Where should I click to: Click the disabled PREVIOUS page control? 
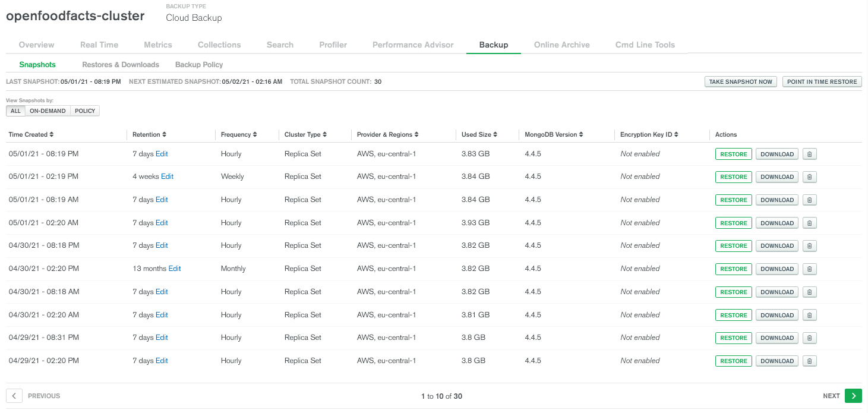(14, 396)
